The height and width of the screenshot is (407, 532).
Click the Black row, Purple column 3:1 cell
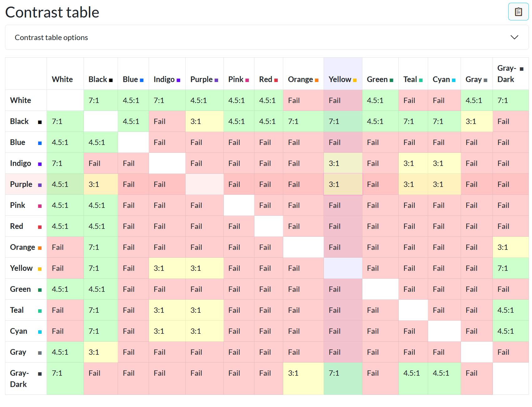[204, 121]
